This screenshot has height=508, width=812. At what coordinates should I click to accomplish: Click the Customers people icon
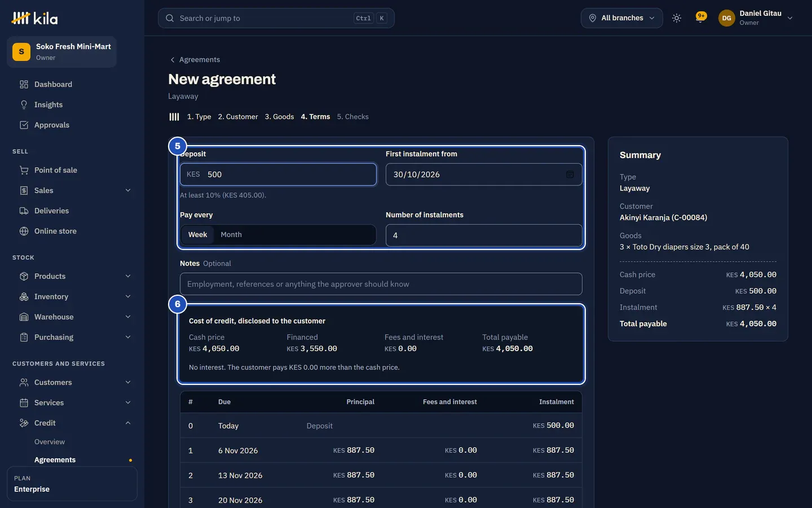click(x=24, y=383)
